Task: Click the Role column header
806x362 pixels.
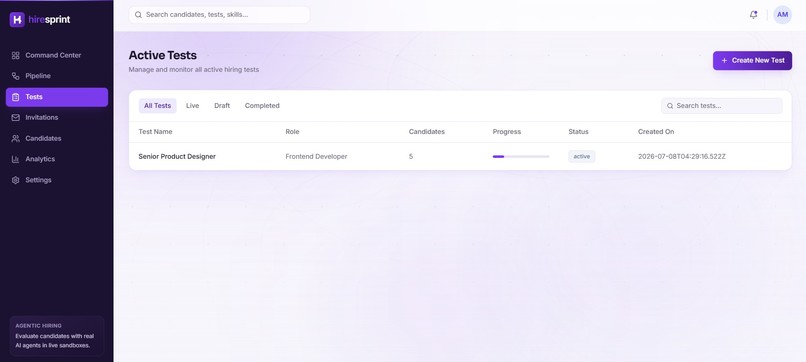Action: point(292,132)
